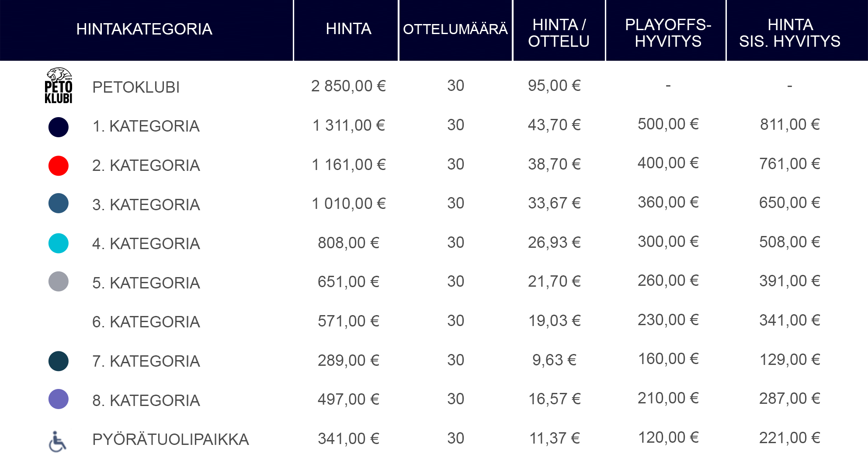
Task: Select the PYÖRÄTUOLIPAIKKA row label
Action: (x=170, y=440)
